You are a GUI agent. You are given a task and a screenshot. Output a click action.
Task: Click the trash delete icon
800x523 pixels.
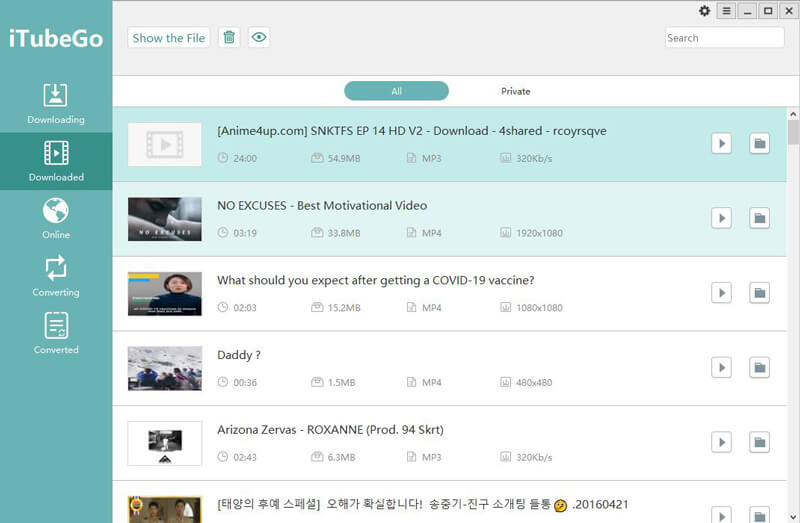229,37
